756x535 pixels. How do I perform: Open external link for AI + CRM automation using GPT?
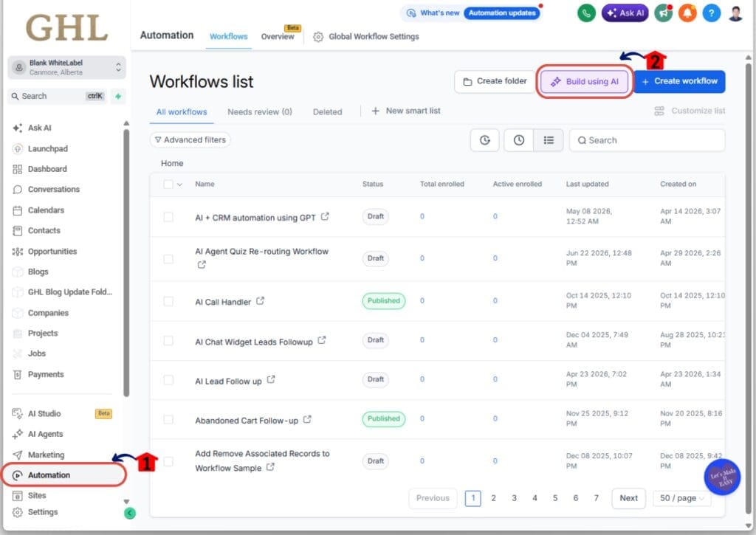[x=325, y=216]
